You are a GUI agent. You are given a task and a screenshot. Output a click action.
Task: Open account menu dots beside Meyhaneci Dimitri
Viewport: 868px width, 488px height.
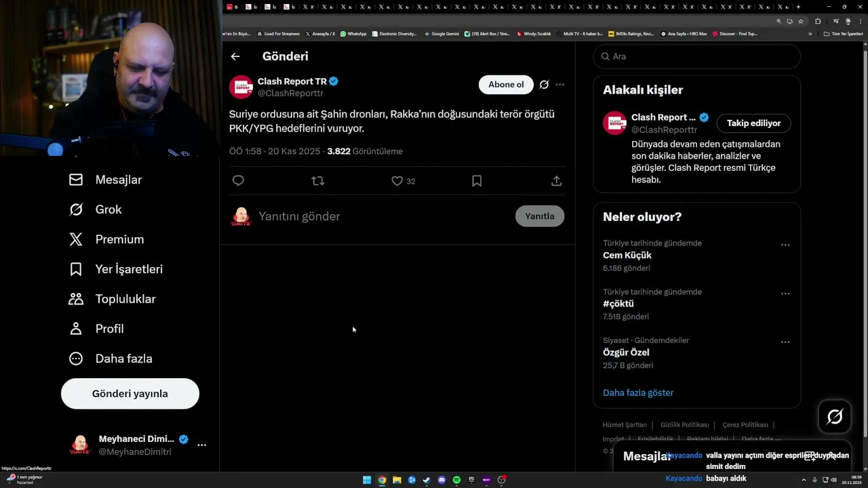pyautogui.click(x=201, y=445)
